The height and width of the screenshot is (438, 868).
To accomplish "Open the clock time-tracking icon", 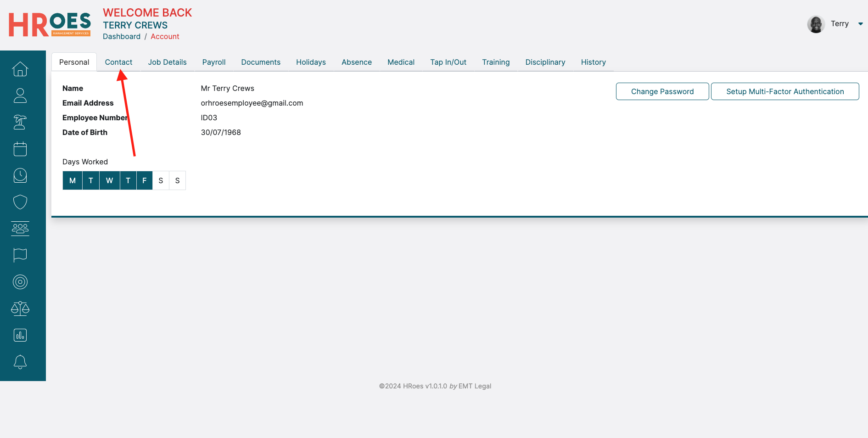I will pyautogui.click(x=20, y=175).
